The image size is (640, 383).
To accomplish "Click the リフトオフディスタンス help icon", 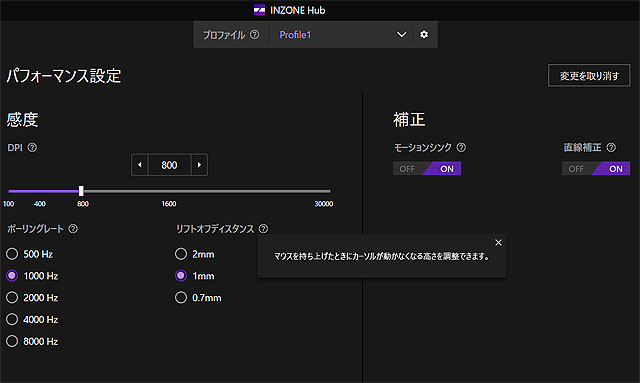I will click(264, 229).
